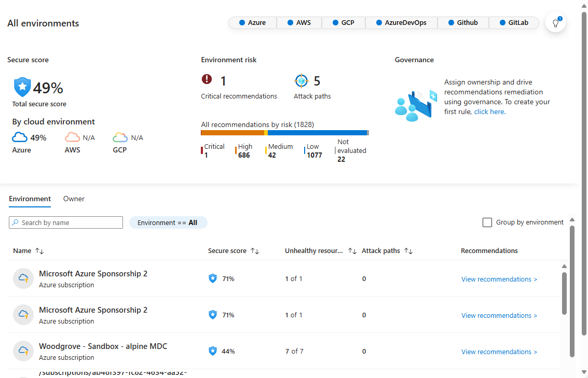
Task: Click the Not evaluated 22 legend entry
Action: pyautogui.click(x=351, y=150)
